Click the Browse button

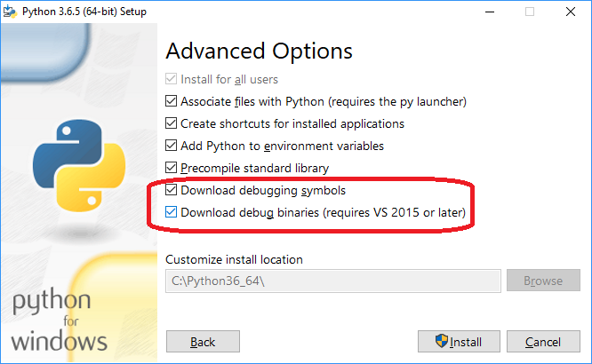coord(543,281)
